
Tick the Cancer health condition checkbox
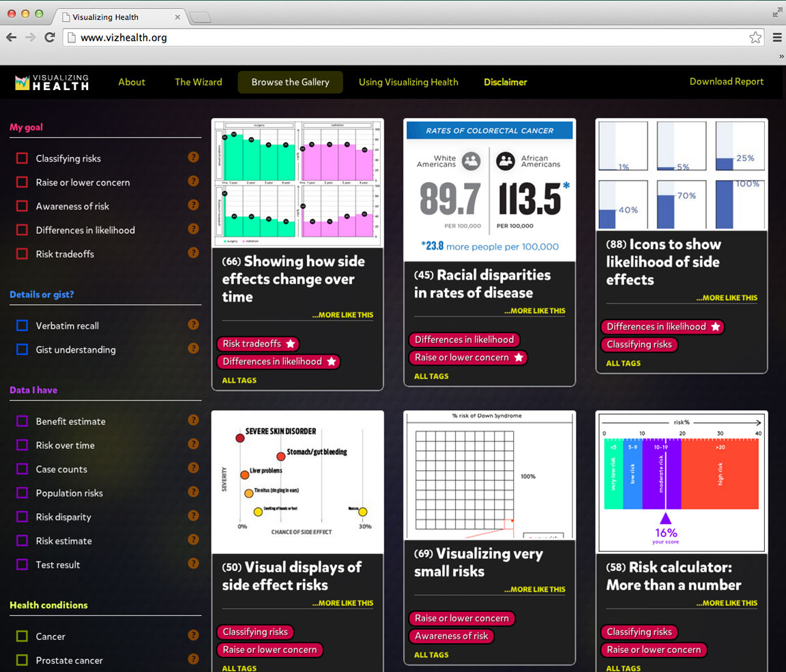click(x=22, y=637)
